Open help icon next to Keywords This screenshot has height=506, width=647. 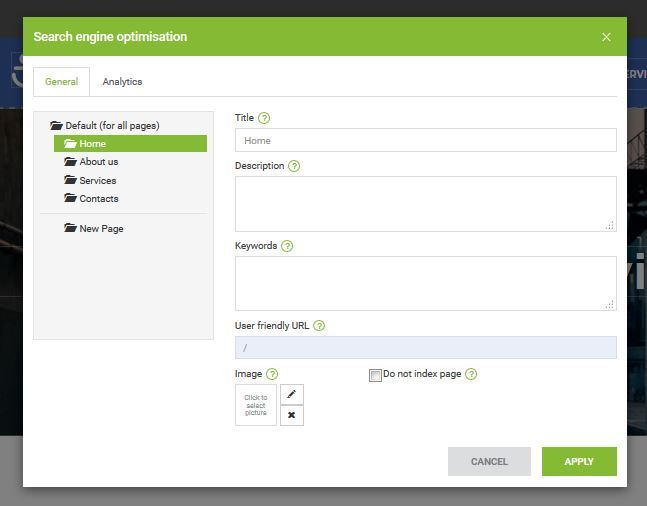tap(287, 246)
